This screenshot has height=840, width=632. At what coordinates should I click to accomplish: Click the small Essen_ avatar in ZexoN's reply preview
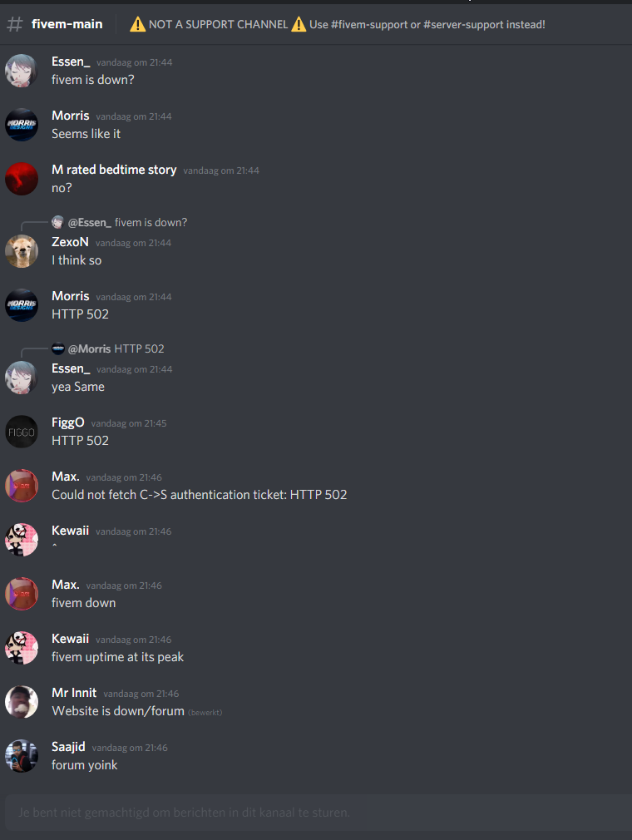click(x=58, y=222)
